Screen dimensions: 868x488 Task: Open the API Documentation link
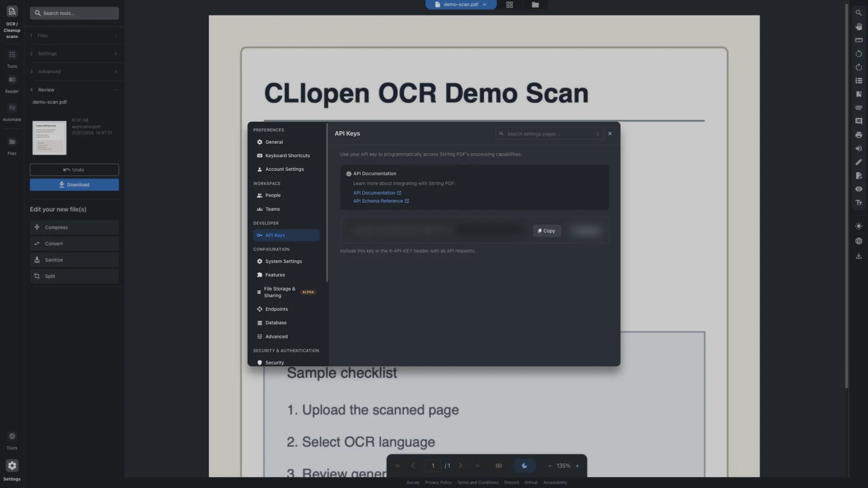pyautogui.click(x=377, y=193)
